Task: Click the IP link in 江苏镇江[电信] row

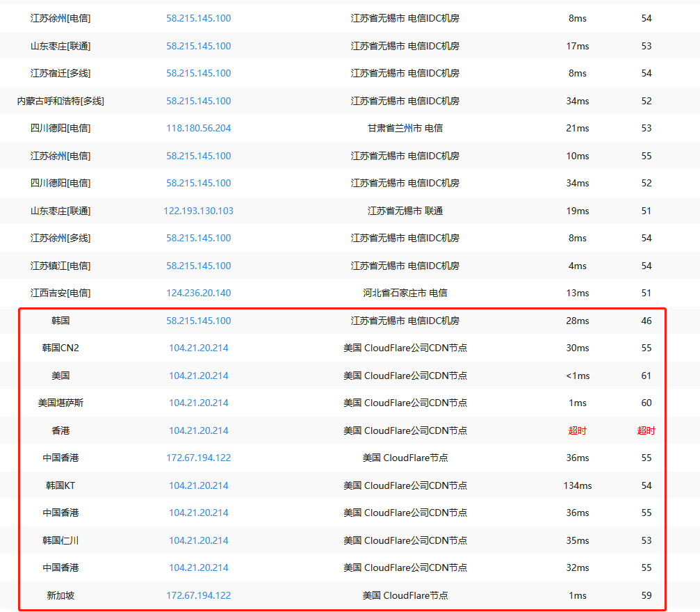Action: tap(198, 266)
